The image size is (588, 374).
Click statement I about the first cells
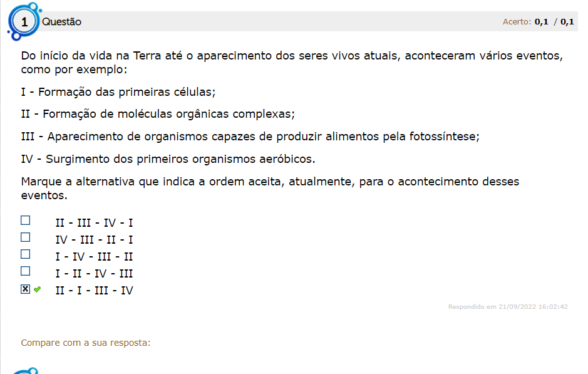pyautogui.click(x=118, y=92)
